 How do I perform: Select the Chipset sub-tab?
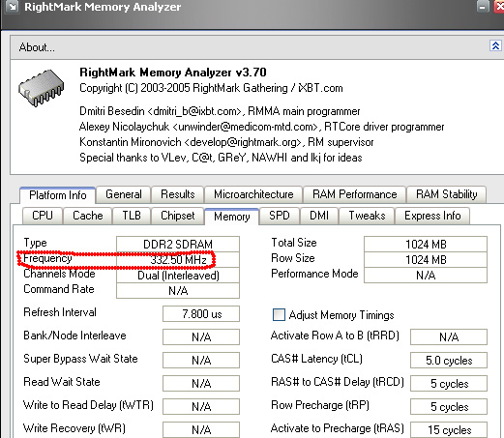click(x=178, y=216)
